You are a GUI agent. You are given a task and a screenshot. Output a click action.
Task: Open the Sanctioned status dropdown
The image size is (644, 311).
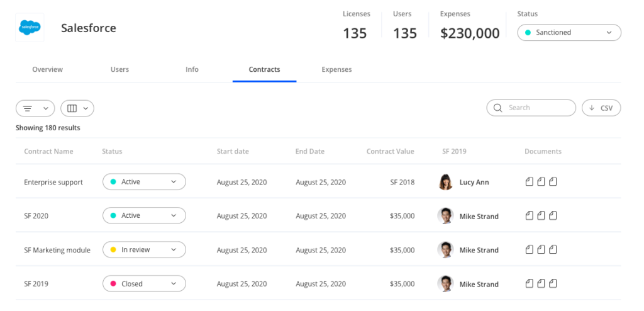click(x=569, y=33)
